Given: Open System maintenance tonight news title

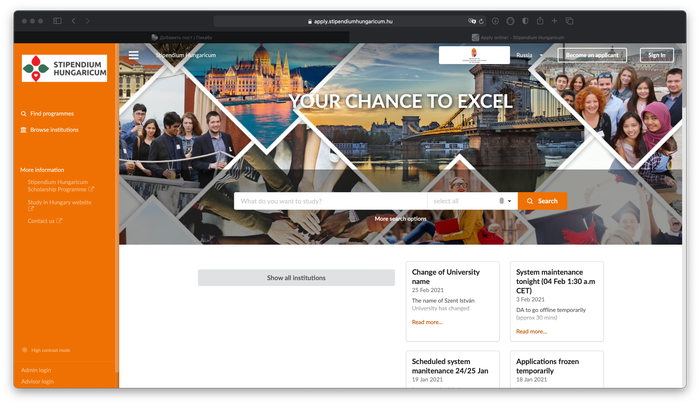Looking at the screenshot, I should 555,281.
